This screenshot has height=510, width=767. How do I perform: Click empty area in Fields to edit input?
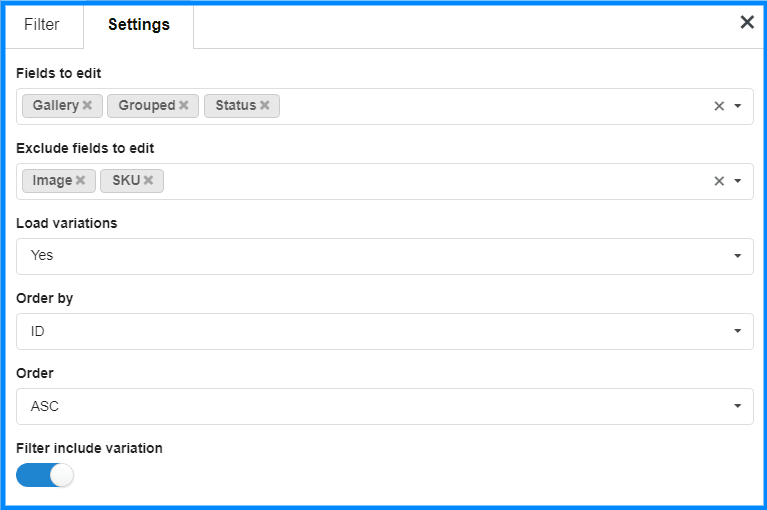pyautogui.click(x=489, y=106)
